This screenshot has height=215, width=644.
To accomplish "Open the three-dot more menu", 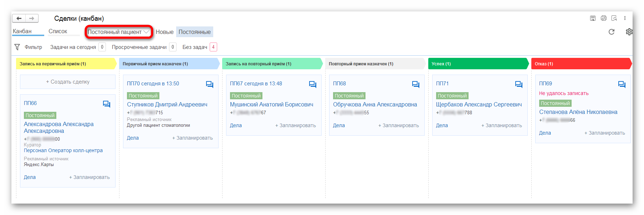I will [625, 18].
